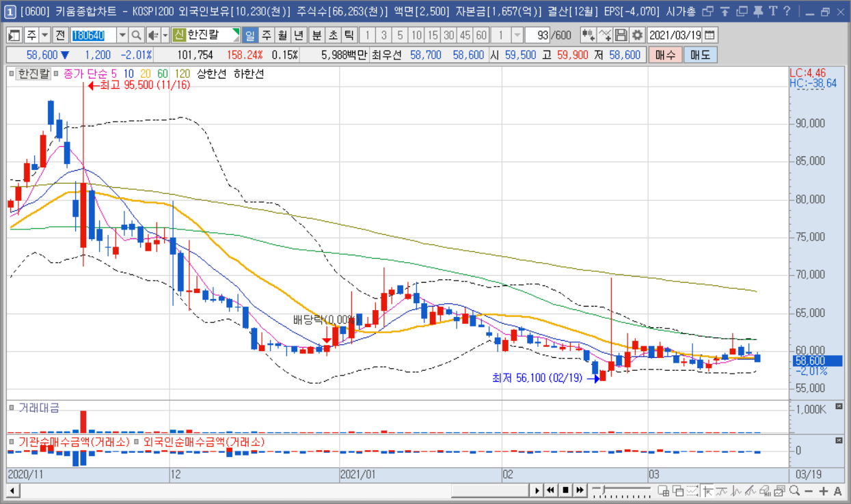The image size is (851, 504).
Task: Click the horizontal scrollbar left arrow
Action: click(12, 490)
